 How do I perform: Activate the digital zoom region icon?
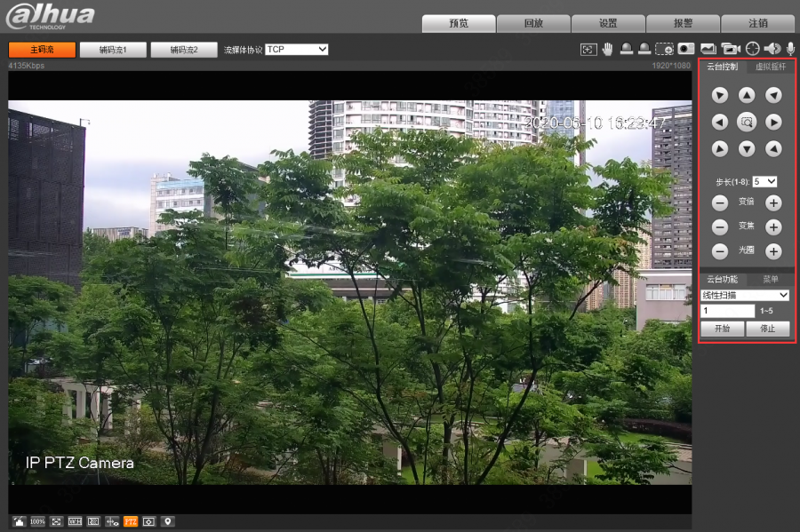click(664, 49)
